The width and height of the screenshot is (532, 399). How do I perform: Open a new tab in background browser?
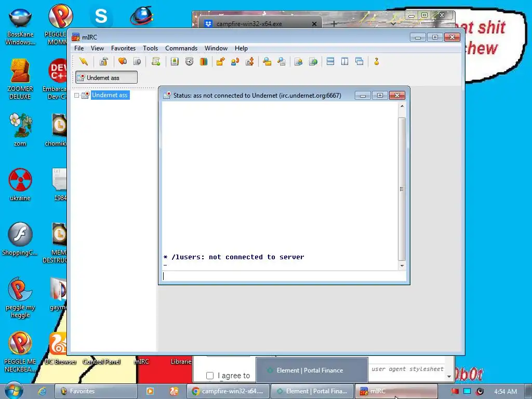click(334, 24)
